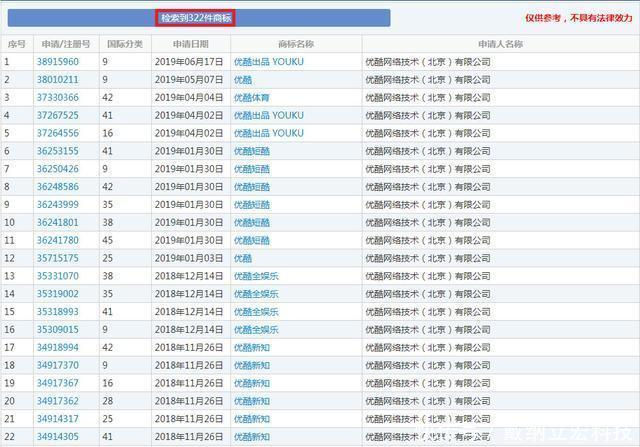Click the 序号 column header

tap(16, 44)
